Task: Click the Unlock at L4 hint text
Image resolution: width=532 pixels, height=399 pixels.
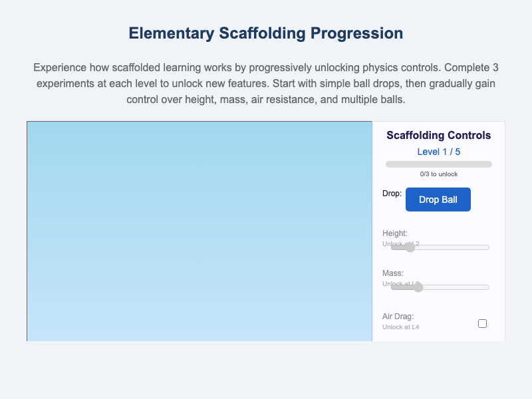Action: click(400, 327)
